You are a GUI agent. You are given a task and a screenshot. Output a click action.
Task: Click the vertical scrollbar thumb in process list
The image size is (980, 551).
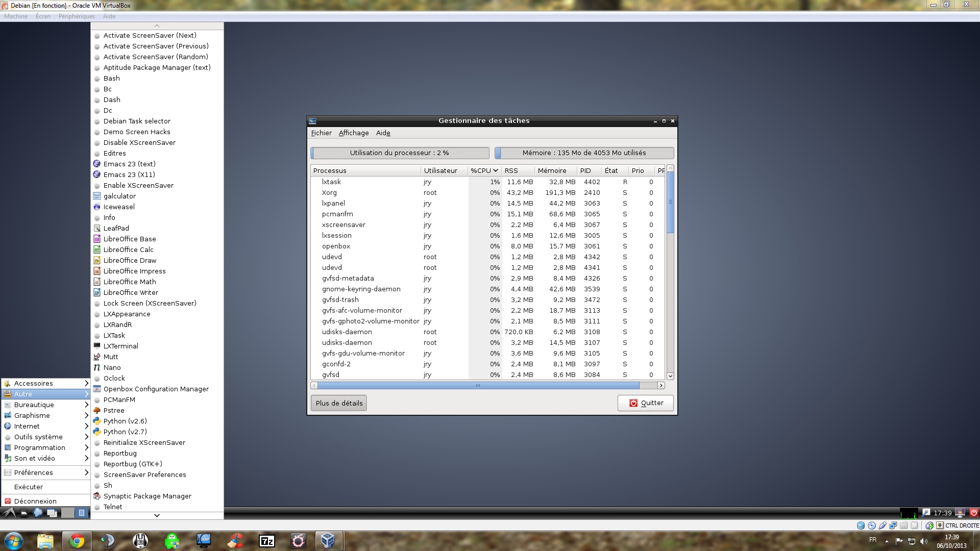(671, 202)
